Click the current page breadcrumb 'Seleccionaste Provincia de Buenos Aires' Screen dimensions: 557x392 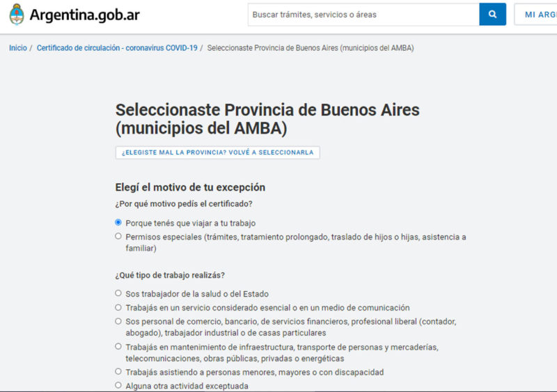pyautogui.click(x=311, y=48)
